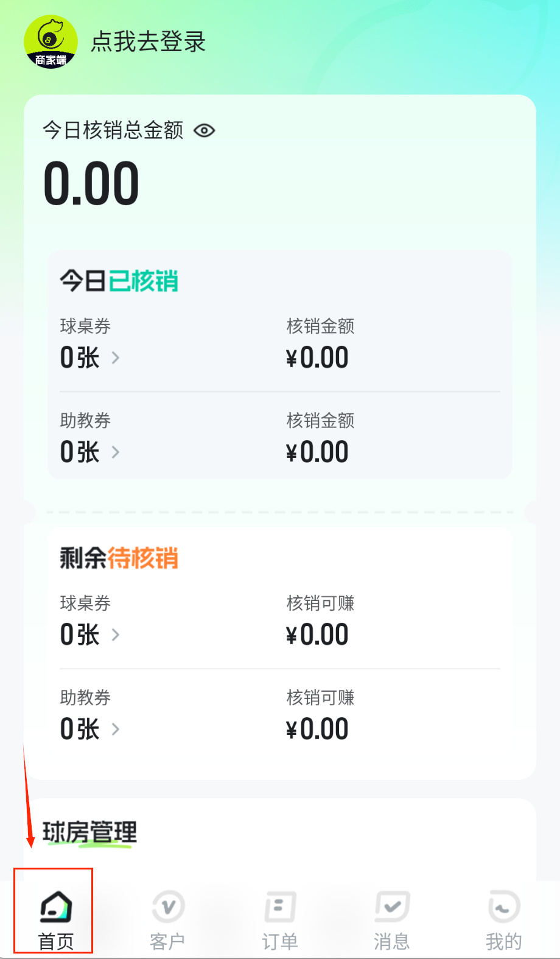Viewport: 560px width, 959px height.
Task: Click the 剩余待核销 section heading
Action: (119, 558)
